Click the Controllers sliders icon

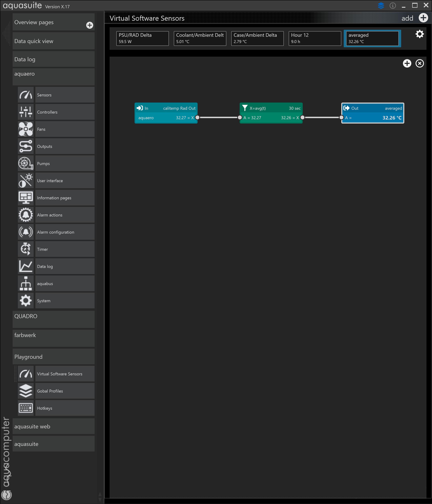(26, 112)
